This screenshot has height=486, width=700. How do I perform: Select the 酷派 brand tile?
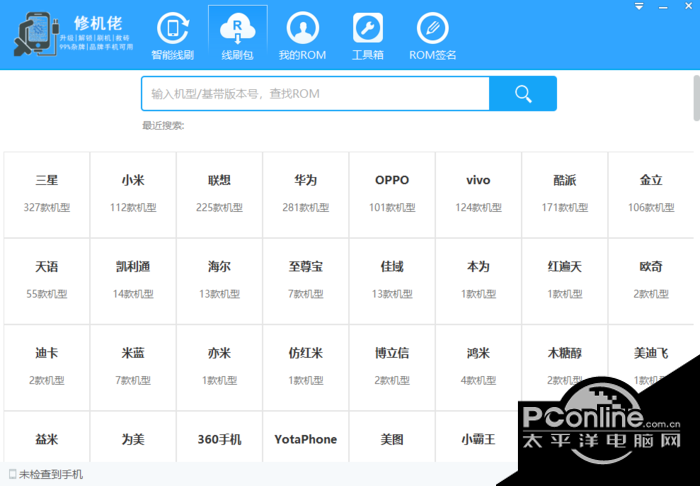(565, 195)
